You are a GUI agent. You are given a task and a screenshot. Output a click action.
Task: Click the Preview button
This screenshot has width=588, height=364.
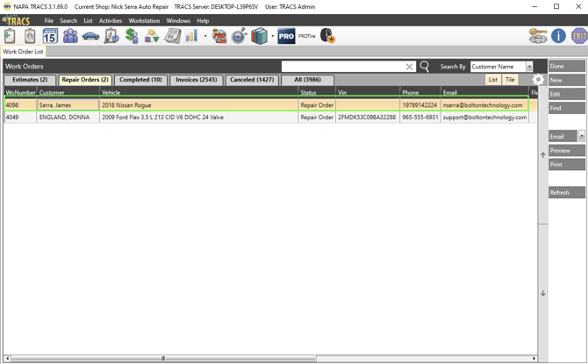(566, 151)
